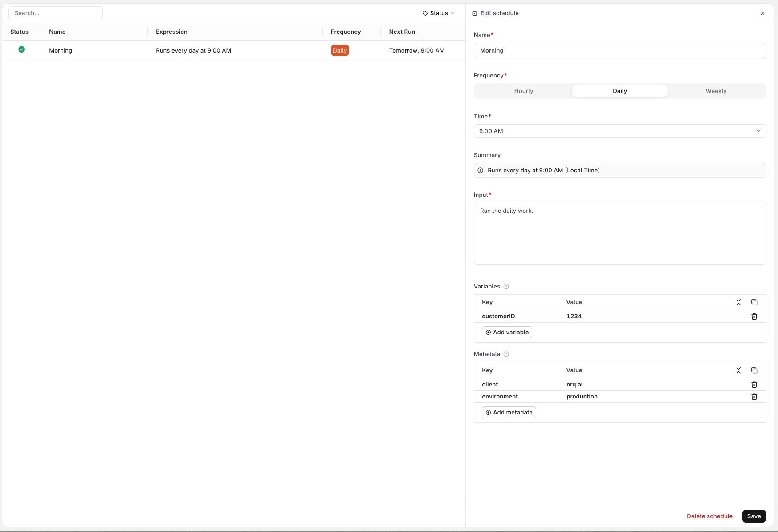Click the Frequency column header

[x=346, y=32]
